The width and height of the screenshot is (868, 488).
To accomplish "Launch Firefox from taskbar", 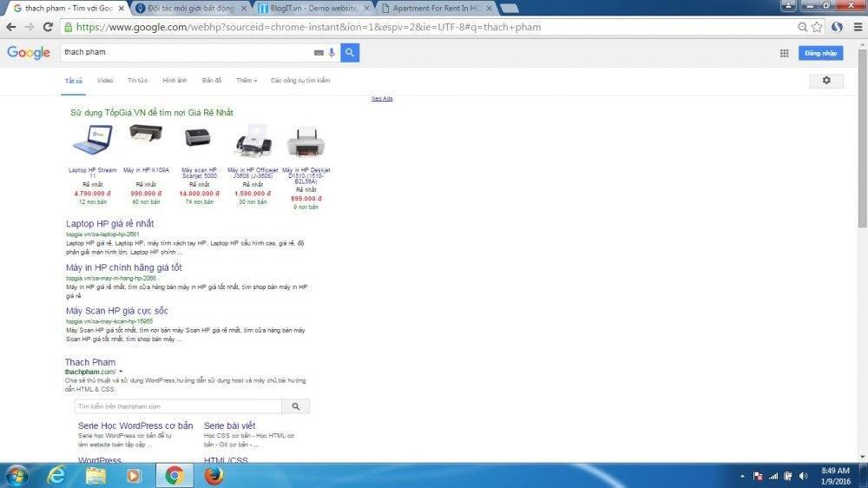I will [214, 476].
